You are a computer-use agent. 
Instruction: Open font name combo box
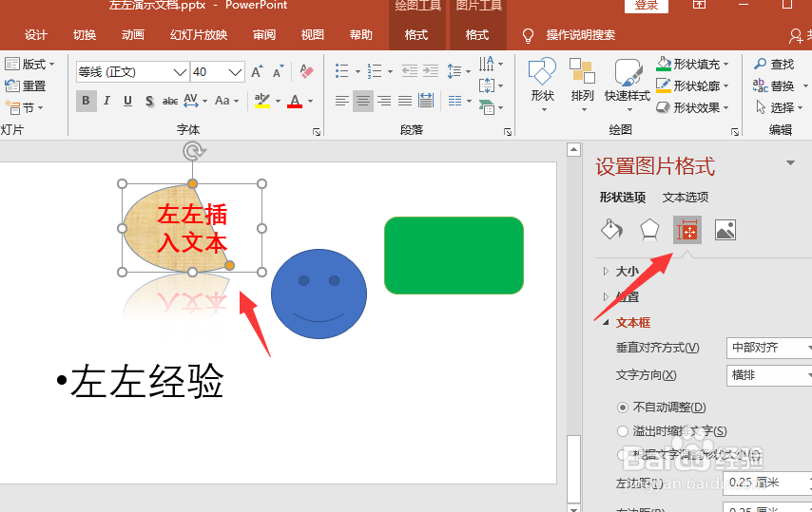click(x=132, y=72)
